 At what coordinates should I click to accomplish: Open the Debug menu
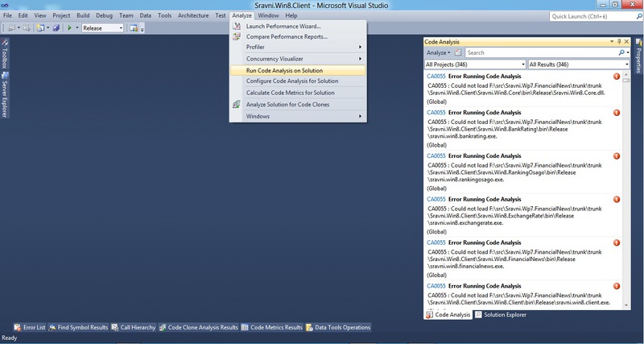click(105, 15)
